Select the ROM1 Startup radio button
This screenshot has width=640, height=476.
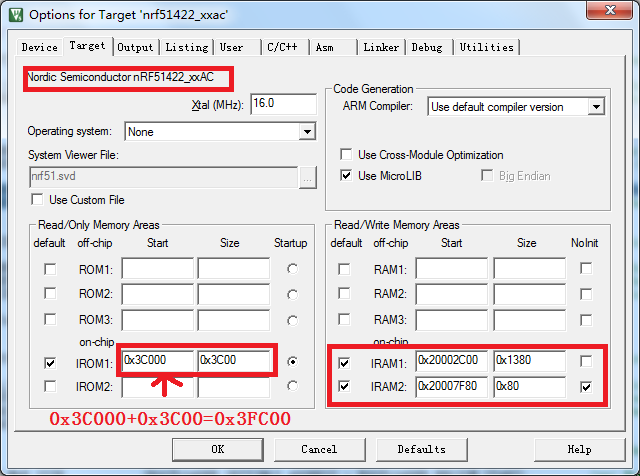292,269
